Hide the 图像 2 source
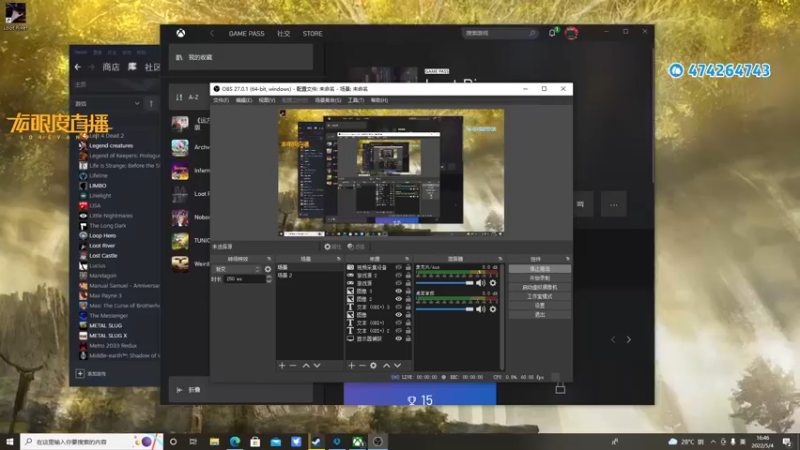The height and width of the screenshot is (450, 800). [398, 299]
